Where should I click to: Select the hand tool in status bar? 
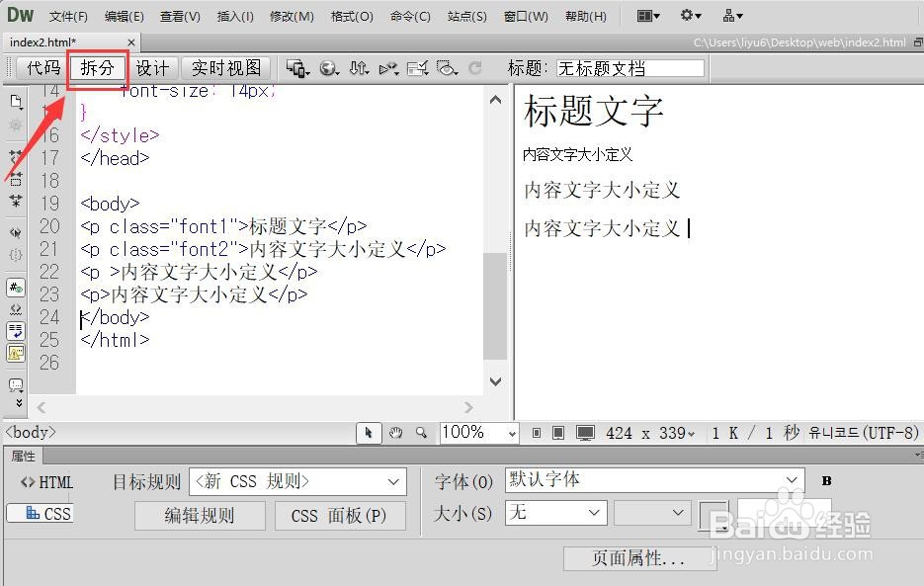[x=395, y=431]
